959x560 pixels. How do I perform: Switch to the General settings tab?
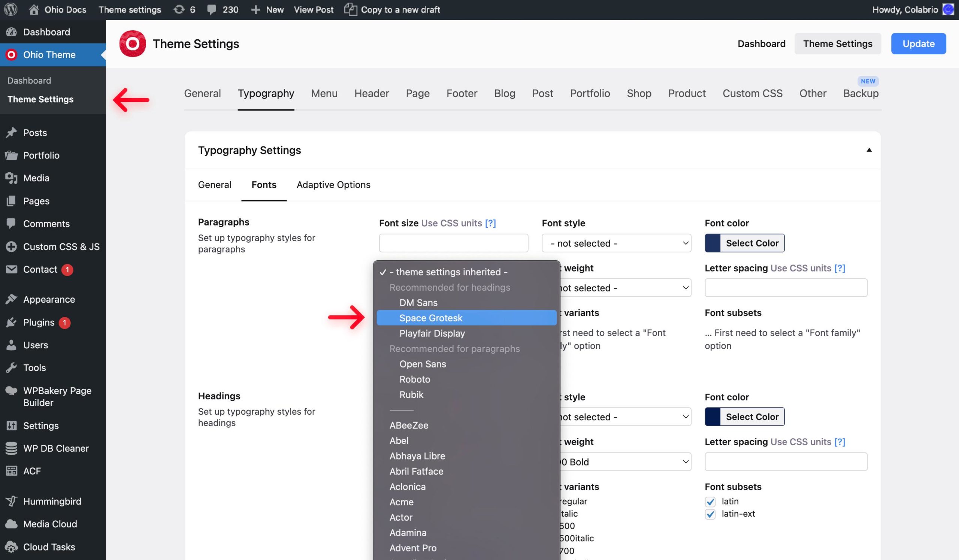202,93
